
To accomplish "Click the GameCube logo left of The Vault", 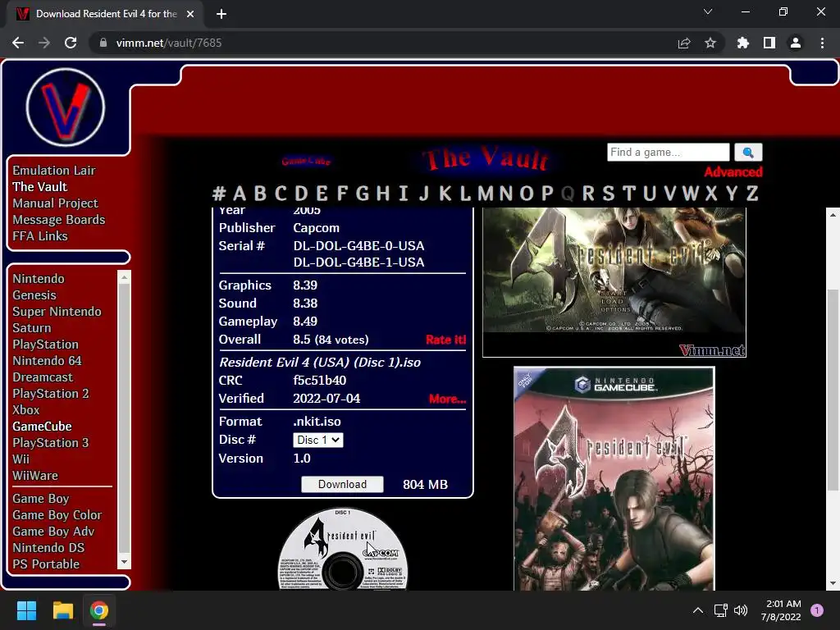I will pos(306,161).
